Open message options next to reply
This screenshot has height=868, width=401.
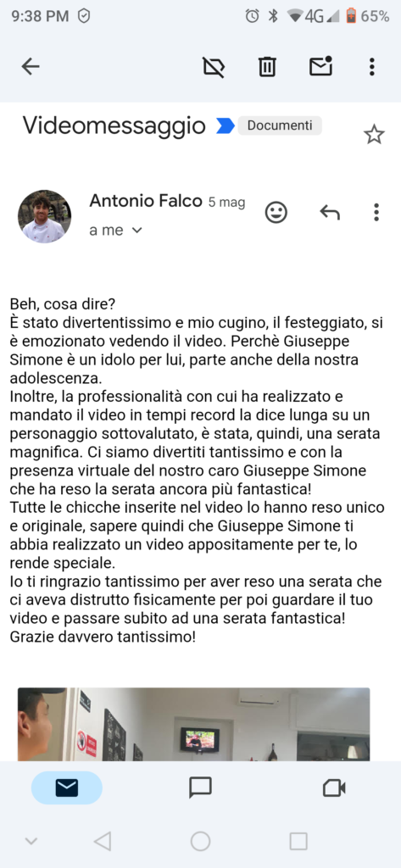pos(376,212)
